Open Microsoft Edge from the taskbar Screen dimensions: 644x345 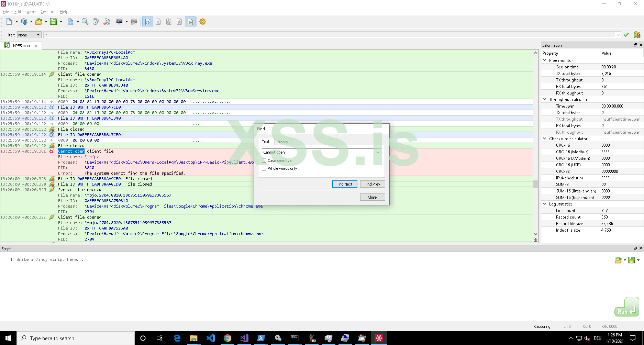[177, 338]
